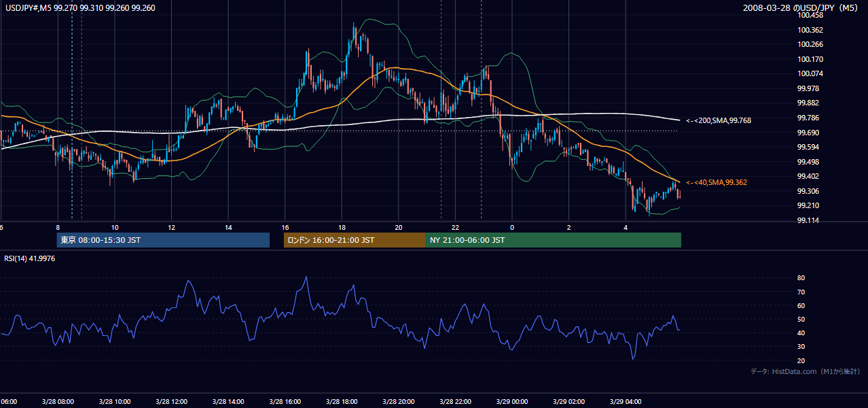Screen dimensions: 868x408
Task: Click the 2008-03-28 USD/JPY (M5) heading
Action: click(x=801, y=8)
